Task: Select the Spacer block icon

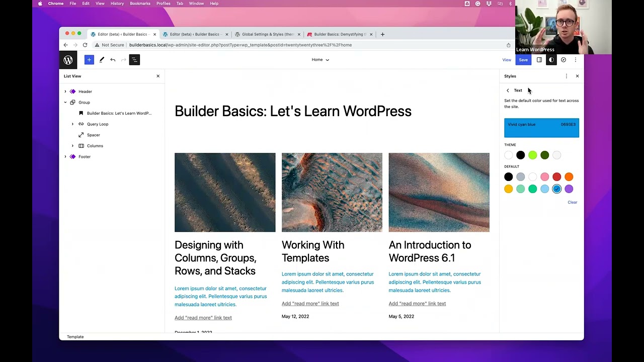Action: pyautogui.click(x=81, y=135)
